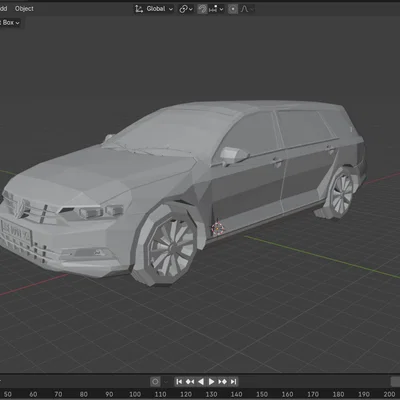Image resolution: width=400 pixels, height=400 pixels.
Task: Open the pivot point link dropdown
Action: pos(186,9)
